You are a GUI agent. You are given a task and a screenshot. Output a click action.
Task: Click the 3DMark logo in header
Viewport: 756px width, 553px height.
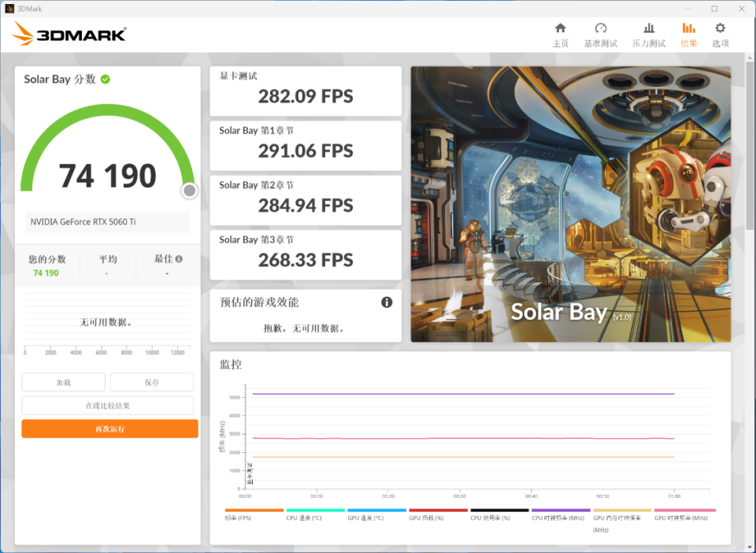pos(69,34)
